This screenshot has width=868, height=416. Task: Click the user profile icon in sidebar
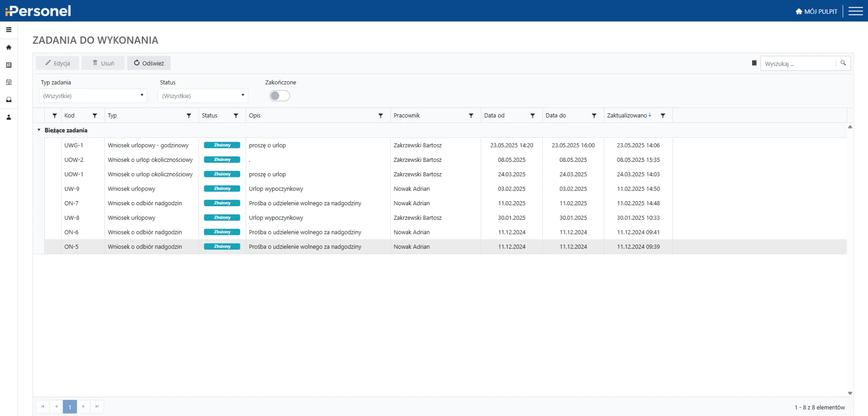pyautogui.click(x=9, y=117)
